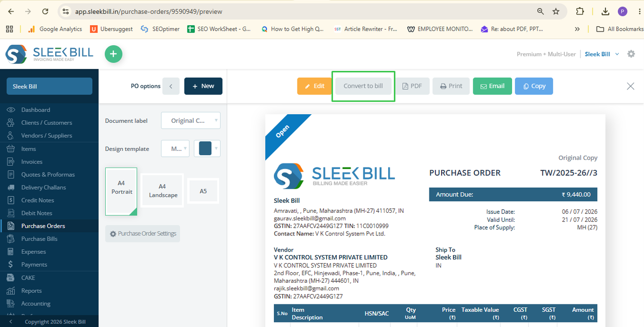The height and width of the screenshot is (327, 644).
Task: Click the orange Edit button
Action: tap(314, 86)
